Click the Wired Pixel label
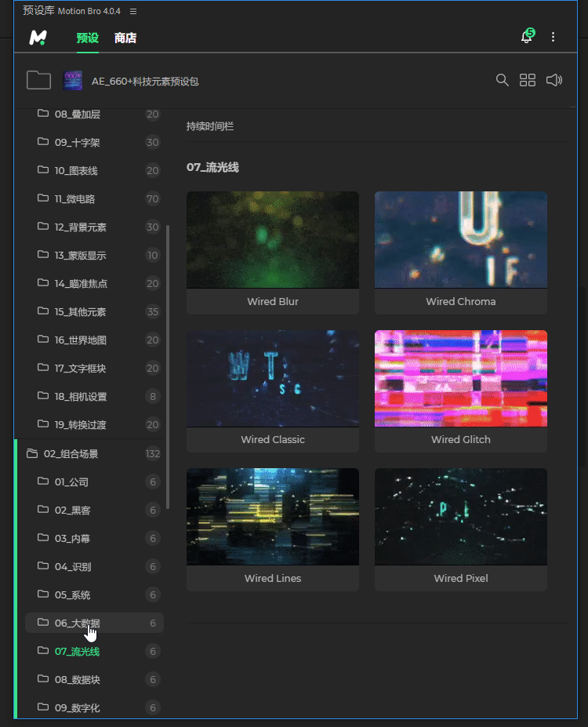The height and width of the screenshot is (727, 588). (x=460, y=578)
